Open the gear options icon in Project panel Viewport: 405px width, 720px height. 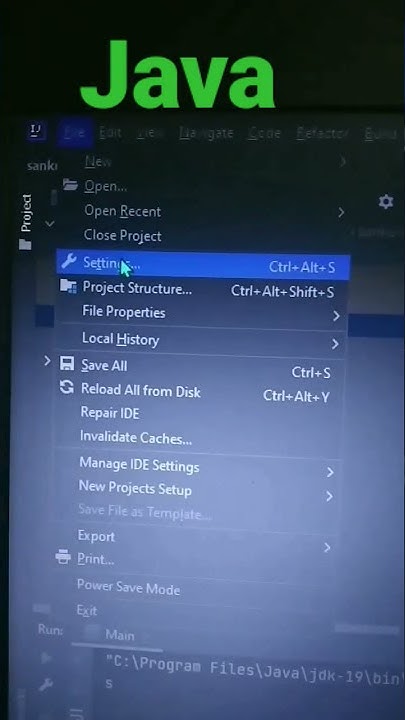(x=385, y=202)
